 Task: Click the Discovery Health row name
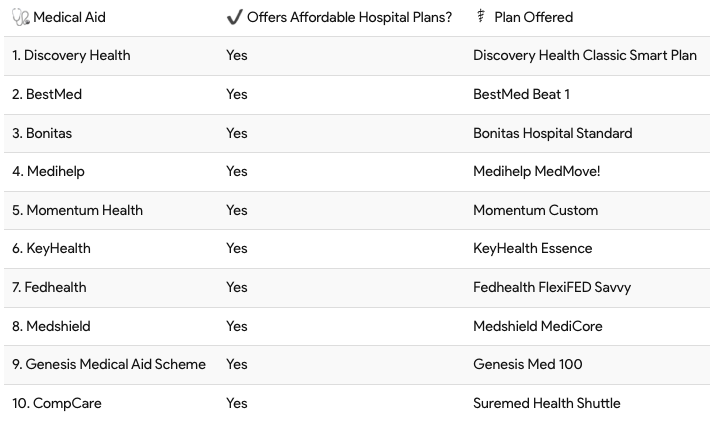tap(71, 56)
